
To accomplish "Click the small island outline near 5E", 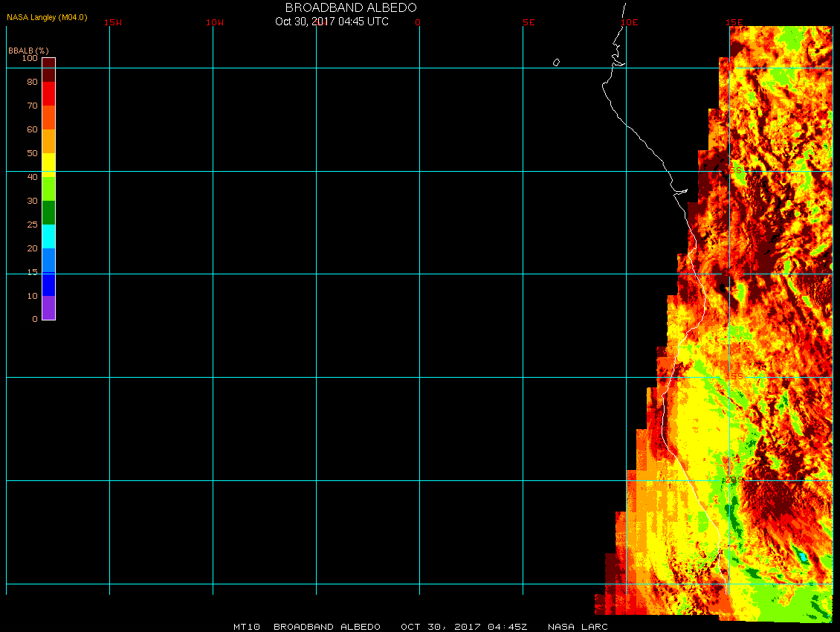I will pos(556,62).
